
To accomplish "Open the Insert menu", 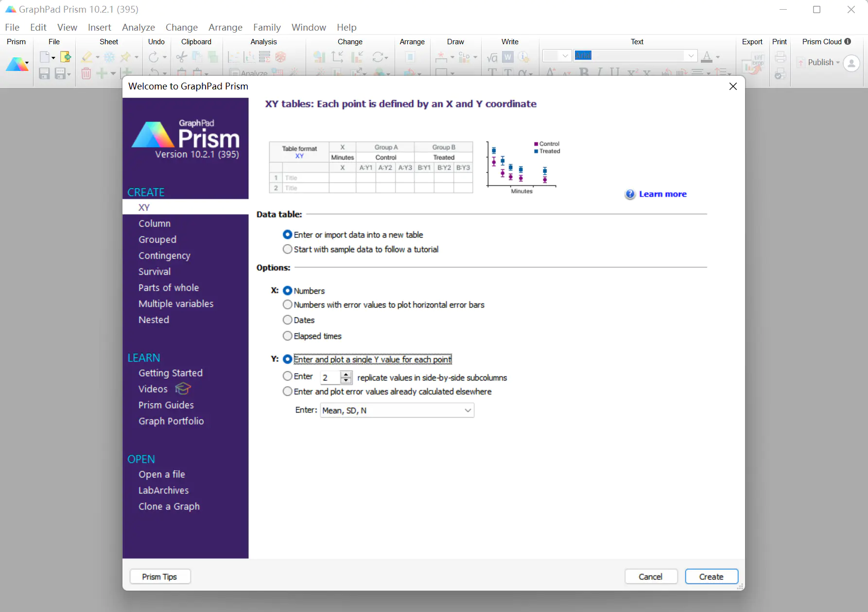I will [x=99, y=27].
